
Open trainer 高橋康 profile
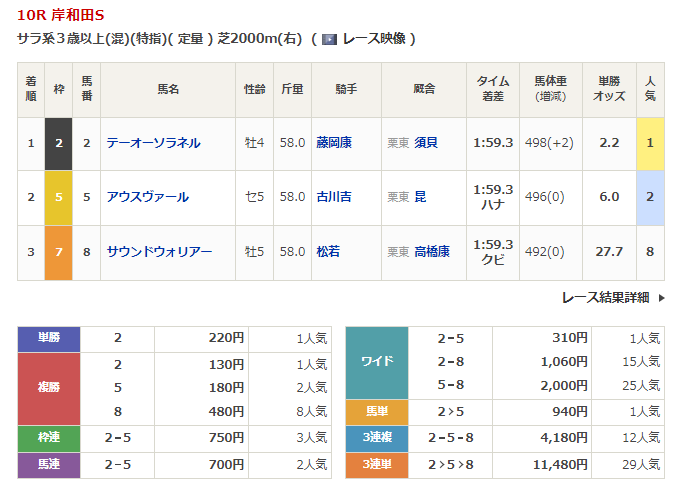(432, 252)
